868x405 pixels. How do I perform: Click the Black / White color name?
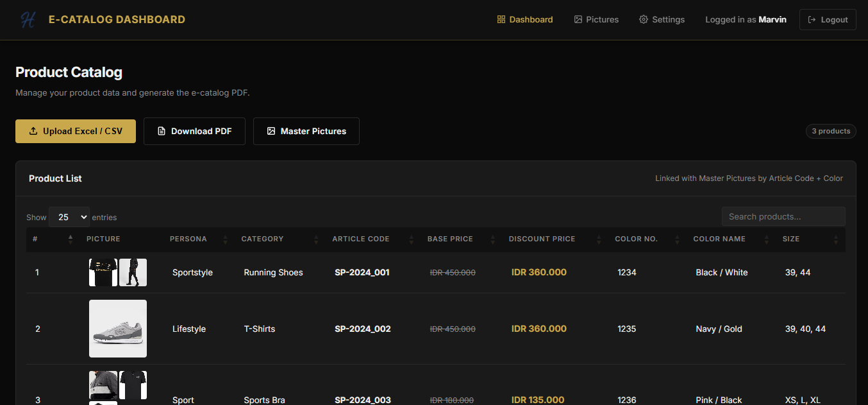(x=722, y=272)
